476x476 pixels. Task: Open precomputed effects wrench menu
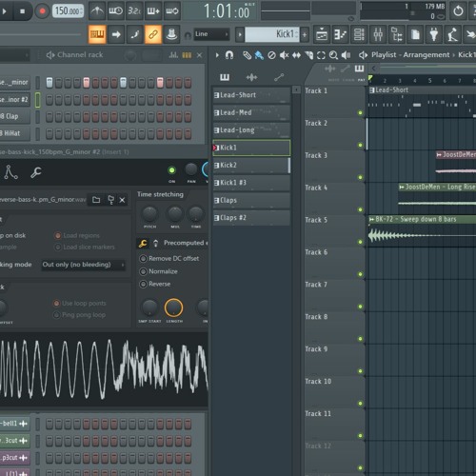[x=143, y=244]
